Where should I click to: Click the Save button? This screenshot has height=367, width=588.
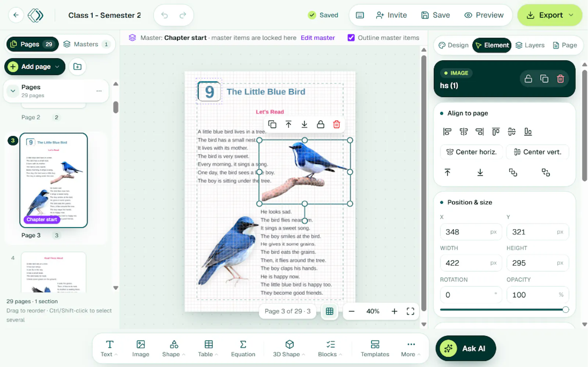(435, 15)
